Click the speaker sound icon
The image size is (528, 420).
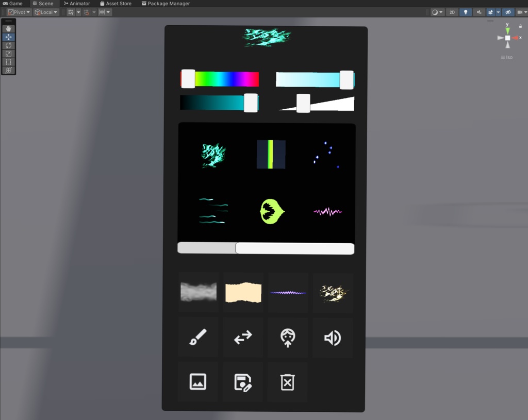333,338
